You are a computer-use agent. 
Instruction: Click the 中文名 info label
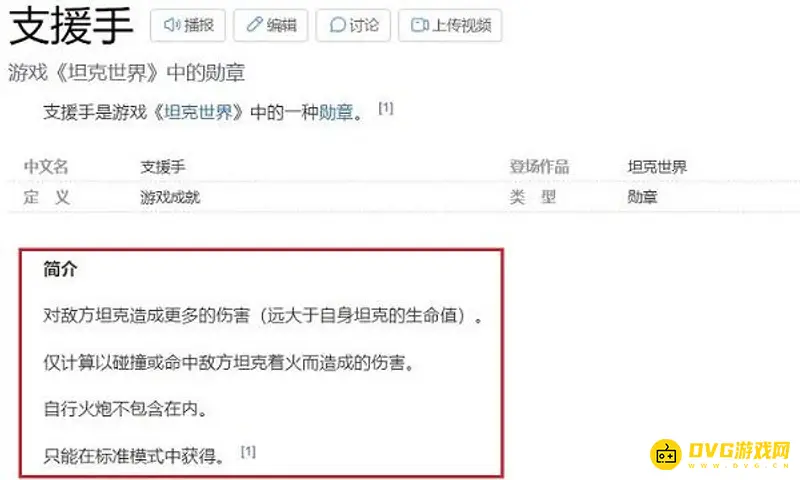coord(46,166)
